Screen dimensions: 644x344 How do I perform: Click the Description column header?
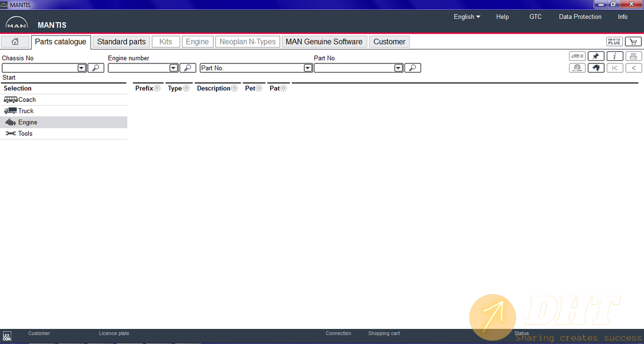[x=214, y=89]
